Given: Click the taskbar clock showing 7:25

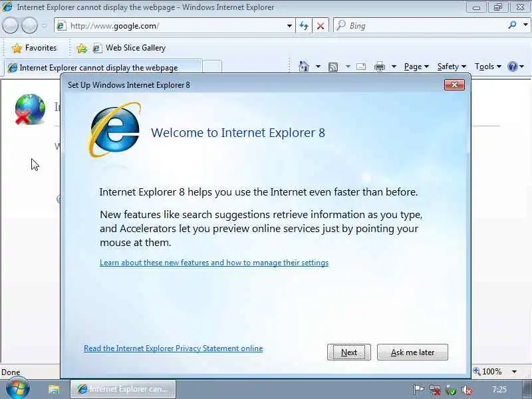Looking at the screenshot, I should pyautogui.click(x=499, y=389).
